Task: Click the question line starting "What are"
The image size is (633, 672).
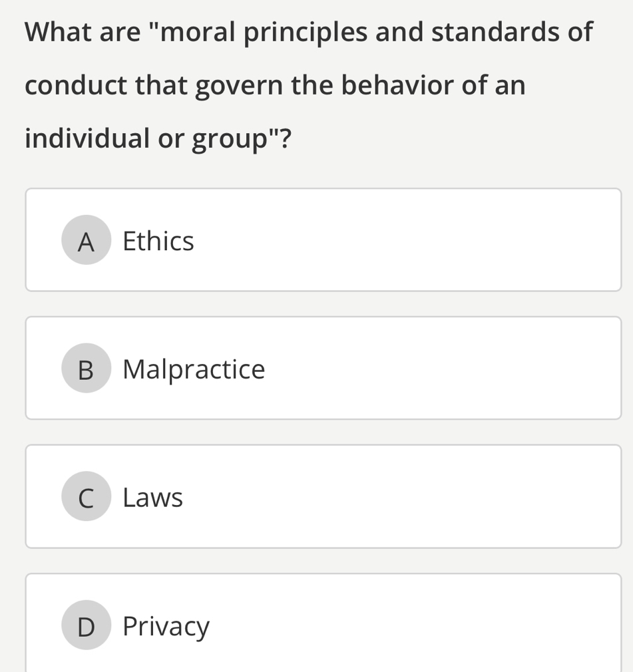Action: (x=309, y=33)
